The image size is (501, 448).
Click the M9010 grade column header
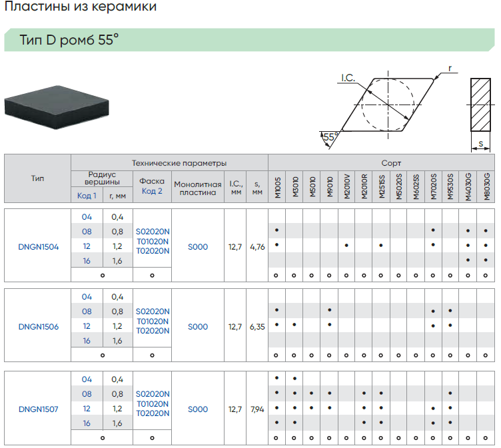pyautogui.click(x=330, y=187)
